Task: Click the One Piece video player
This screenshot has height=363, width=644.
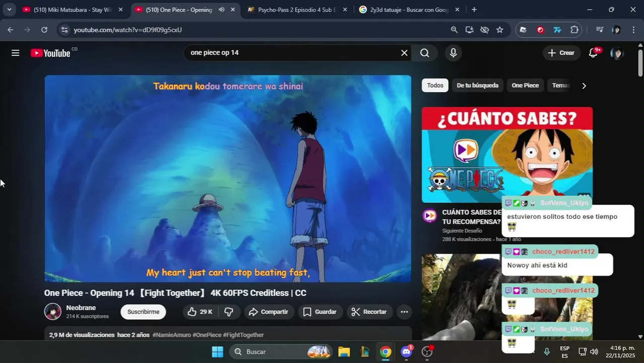Action: [x=228, y=178]
